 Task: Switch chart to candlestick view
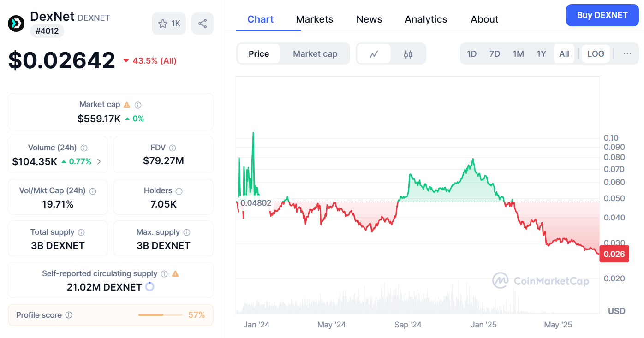pos(408,54)
